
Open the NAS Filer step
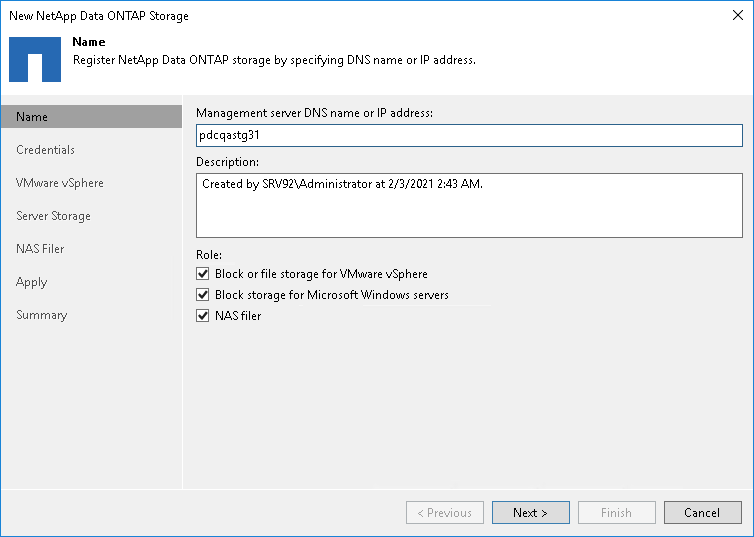pos(40,249)
